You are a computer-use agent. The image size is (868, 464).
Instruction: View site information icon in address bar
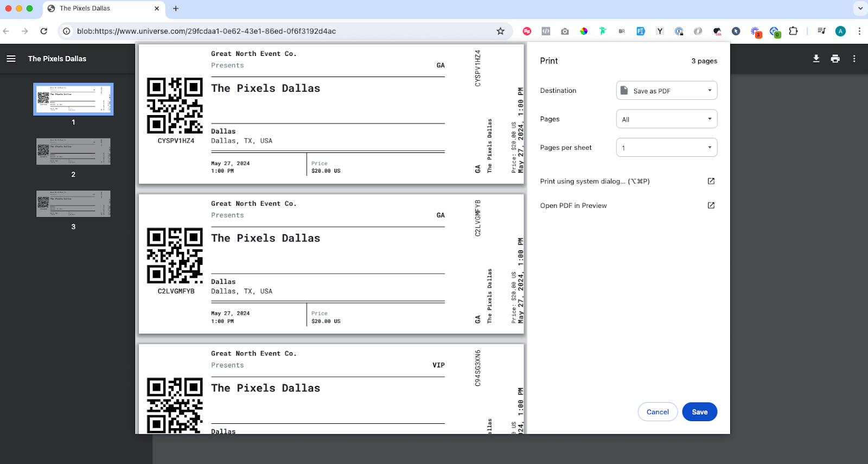[x=66, y=31]
